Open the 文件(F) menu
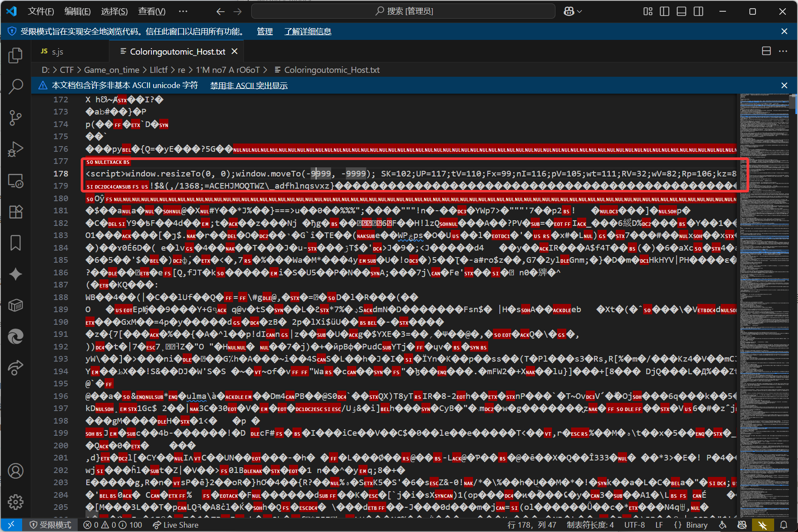This screenshot has width=798, height=532. tap(41, 11)
